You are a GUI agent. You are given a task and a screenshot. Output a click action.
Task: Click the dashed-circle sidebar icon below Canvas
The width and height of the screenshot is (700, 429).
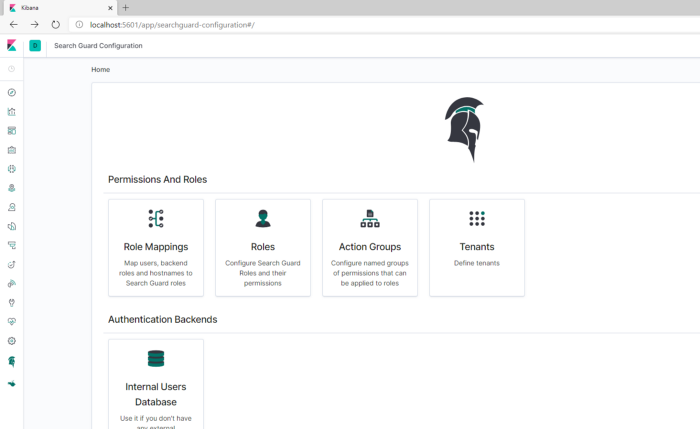click(x=12, y=169)
